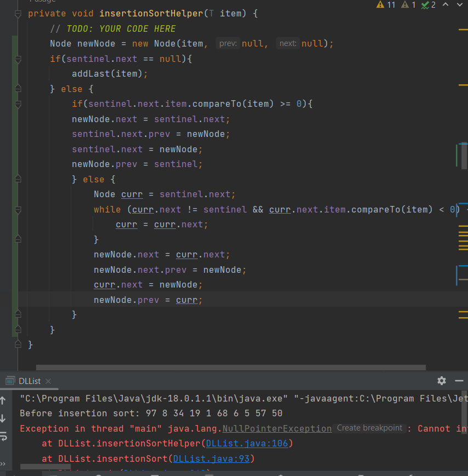The image size is (468, 476).
Task: Click the green typo checkmark indicator
Action: tap(429, 5)
